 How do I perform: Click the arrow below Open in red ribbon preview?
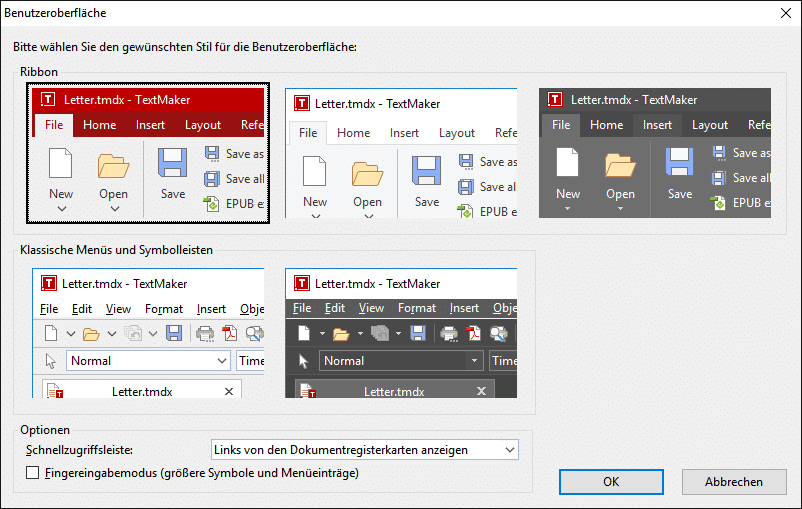[115, 209]
